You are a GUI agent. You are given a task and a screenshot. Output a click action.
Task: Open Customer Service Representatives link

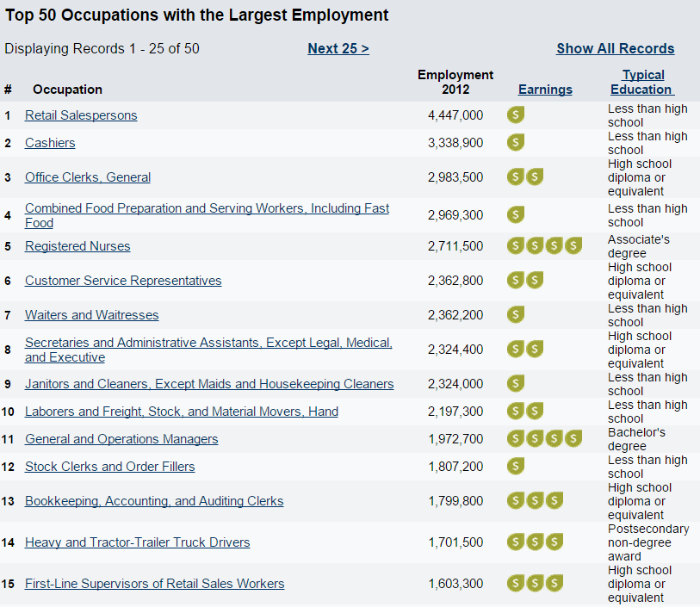click(123, 281)
